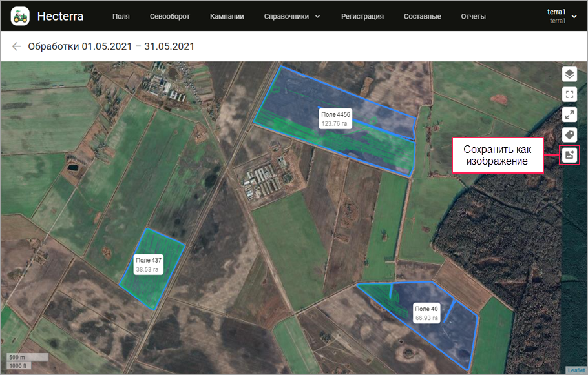Click the Поле 4456 field label
The height and width of the screenshot is (375, 588).
pos(335,119)
